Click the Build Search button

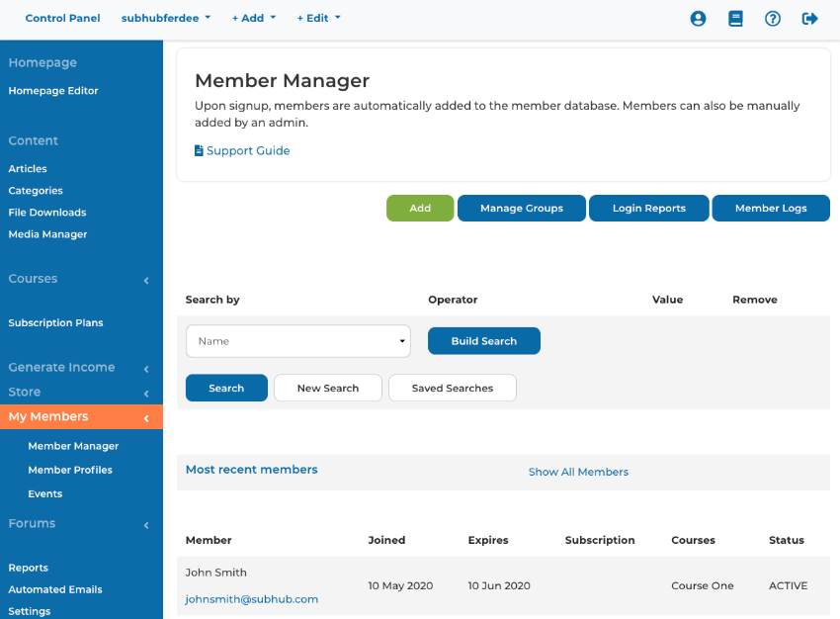pyautogui.click(x=483, y=340)
